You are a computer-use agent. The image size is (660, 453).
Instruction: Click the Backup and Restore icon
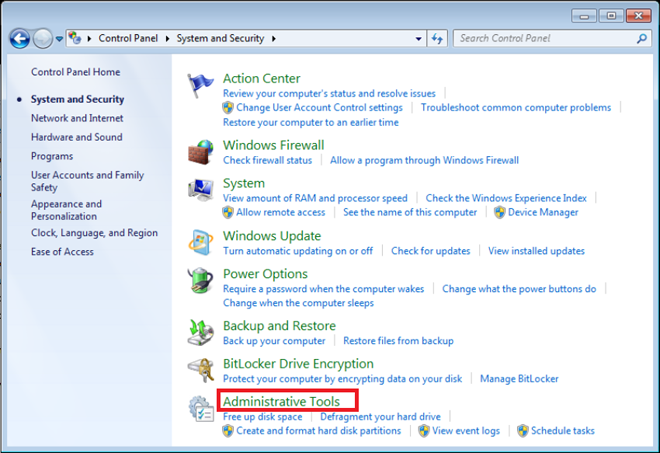point(200,332)
